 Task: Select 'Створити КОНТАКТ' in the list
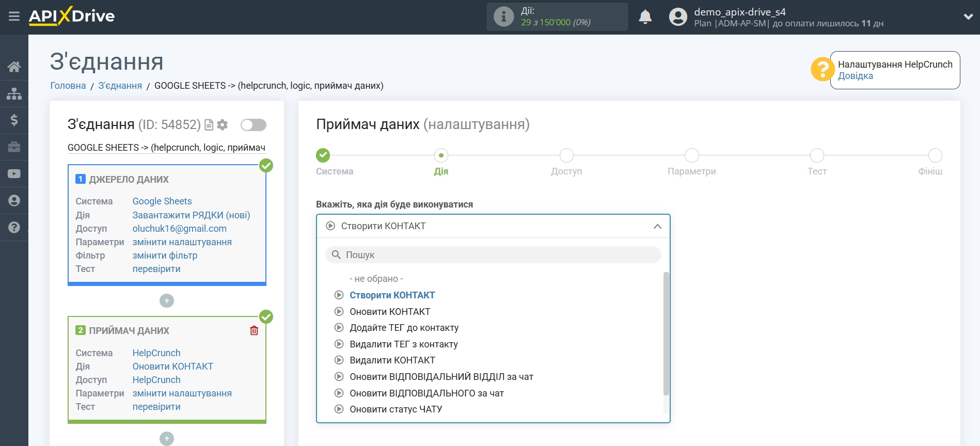point(392,295)
